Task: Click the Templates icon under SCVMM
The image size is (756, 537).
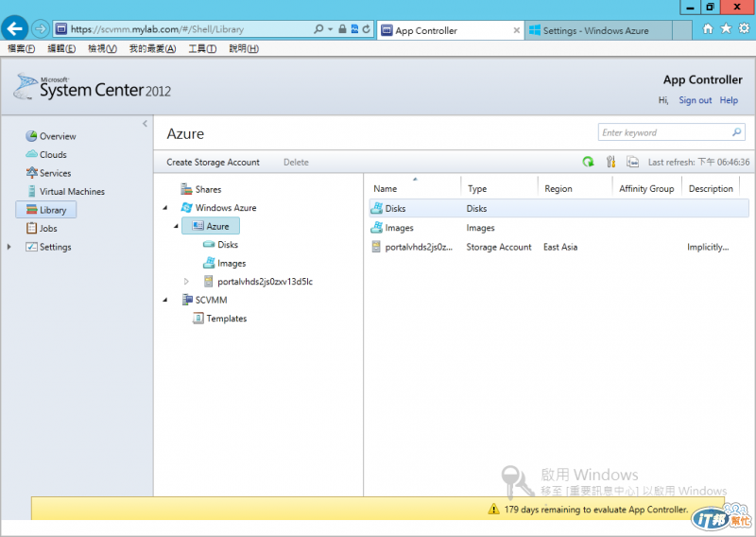Action: (x=198, y=319)
